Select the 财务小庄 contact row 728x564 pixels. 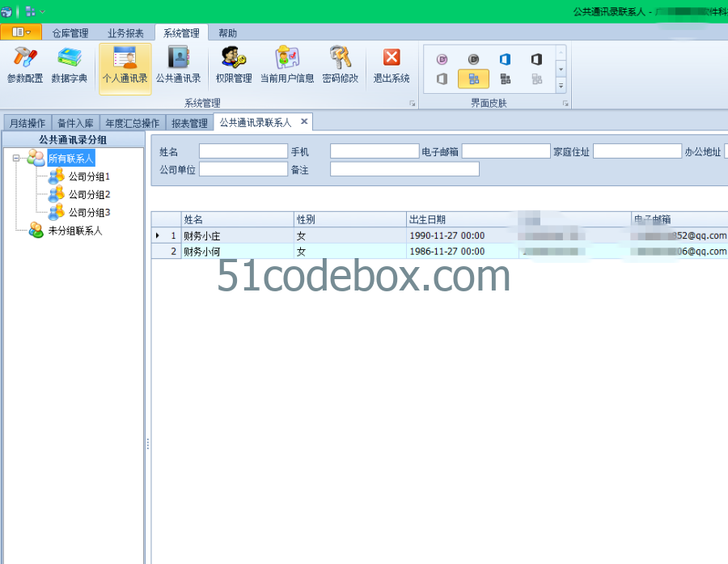pyautogui.click(x=439, y=235)
